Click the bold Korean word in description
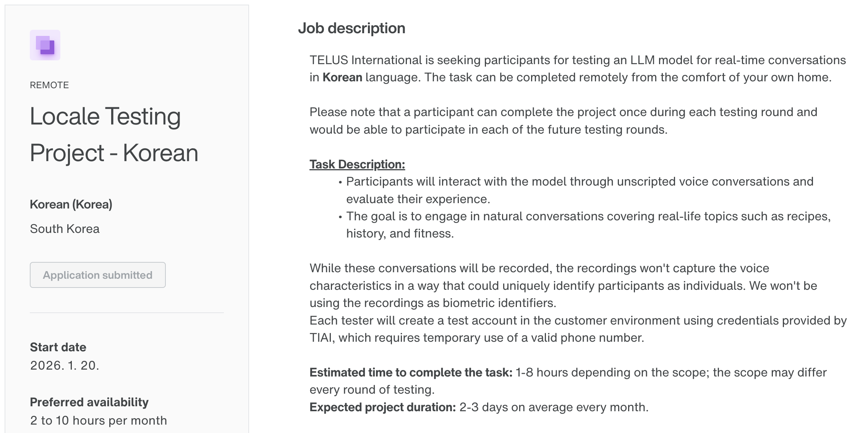Image resolution: width=868 pixels, height=433 pixels. pyautogui.click(x=342, y=78)
